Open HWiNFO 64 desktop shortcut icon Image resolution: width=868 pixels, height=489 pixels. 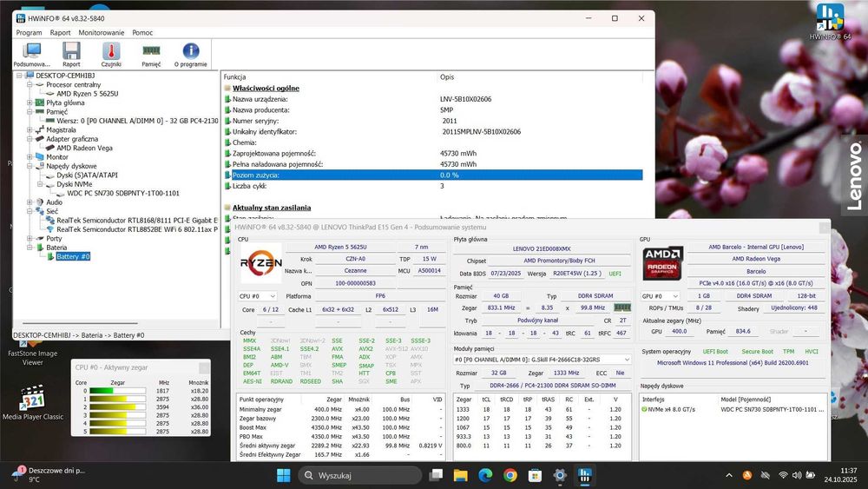(x=830, y=23)
